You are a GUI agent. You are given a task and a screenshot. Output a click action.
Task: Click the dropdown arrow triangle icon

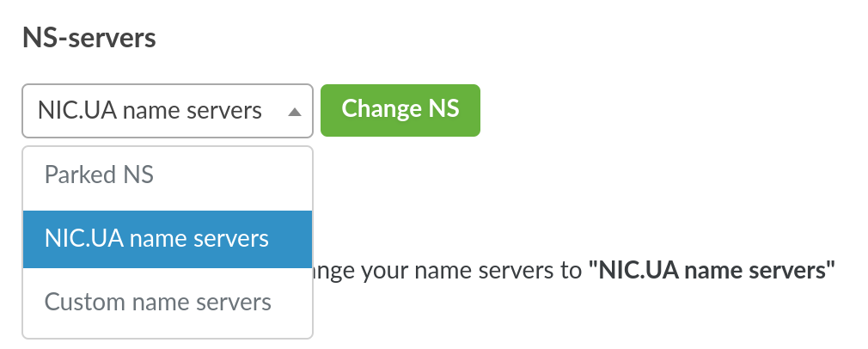click(294, 111)
